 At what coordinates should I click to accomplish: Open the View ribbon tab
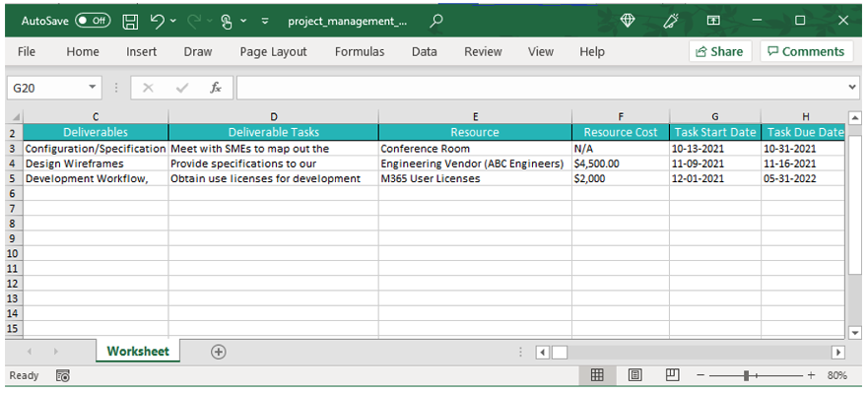541,52
